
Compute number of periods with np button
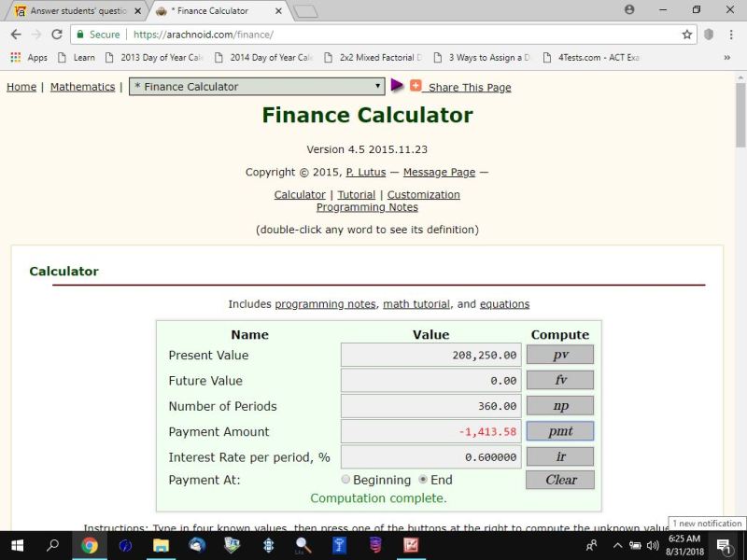click(560, 406)
